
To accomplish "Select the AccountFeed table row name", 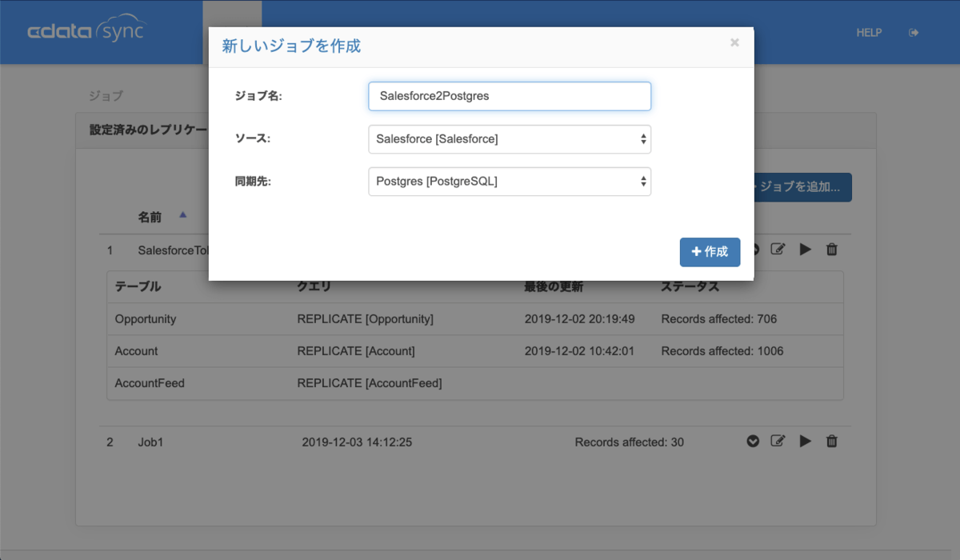I will [x=150, y=383].
